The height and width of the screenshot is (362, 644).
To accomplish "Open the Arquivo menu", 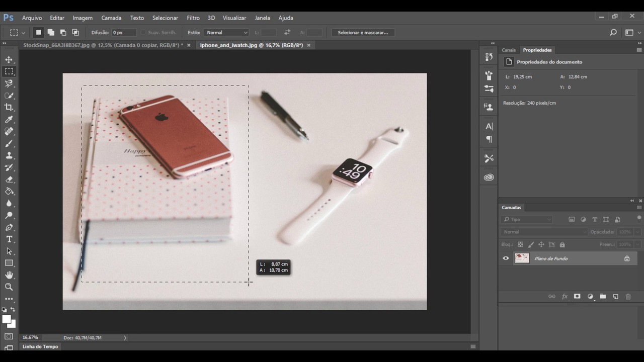I will (32, 18).
